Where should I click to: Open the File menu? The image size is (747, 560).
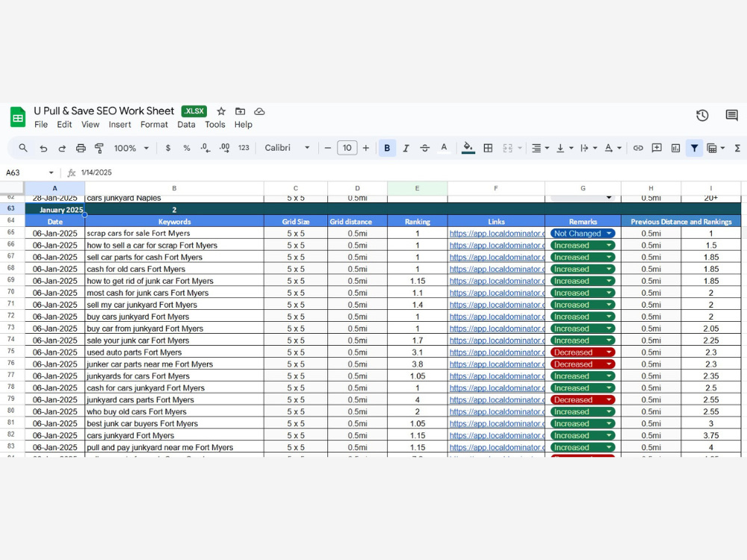coord(41,124)
